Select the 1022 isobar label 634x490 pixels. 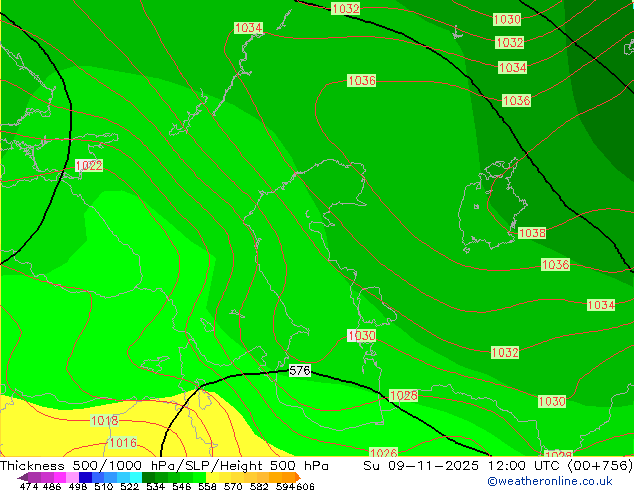(89, 165)
